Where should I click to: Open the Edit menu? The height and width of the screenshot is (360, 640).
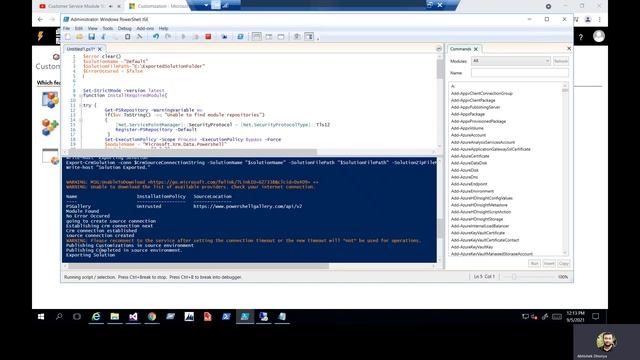tap(79, 28)
